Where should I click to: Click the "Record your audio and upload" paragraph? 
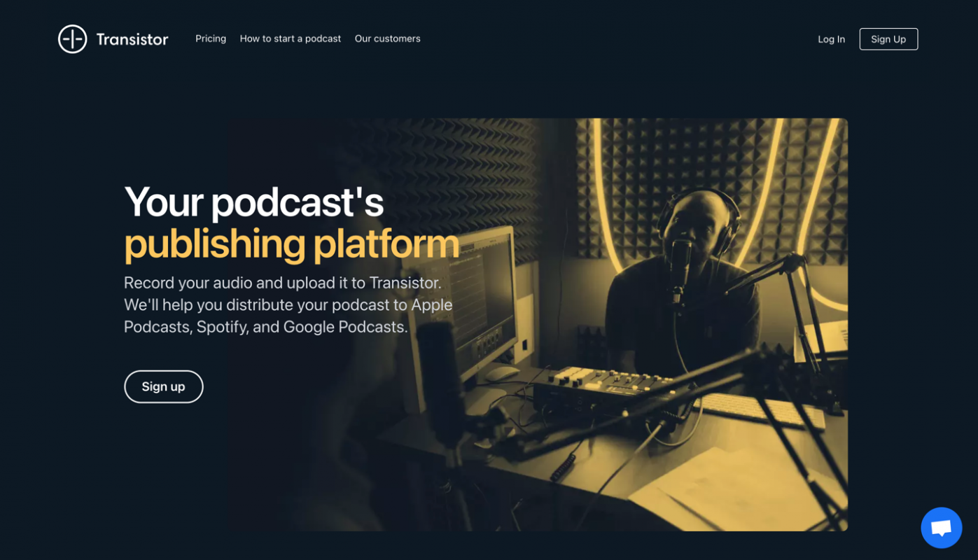pos(288,304)
